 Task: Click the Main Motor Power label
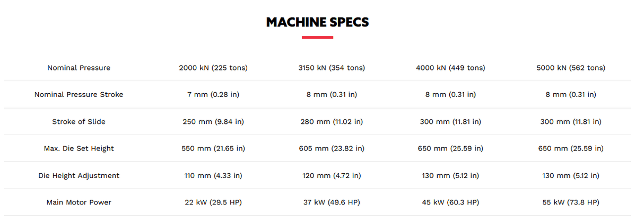coord(79,202)
